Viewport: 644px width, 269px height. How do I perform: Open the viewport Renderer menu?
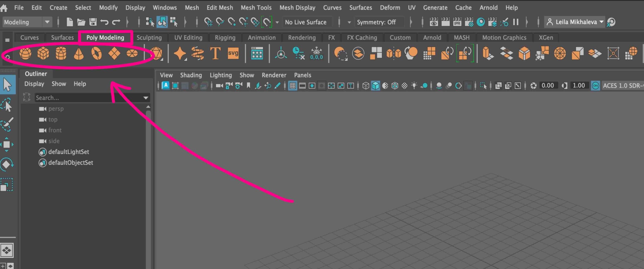pyautogui.click(x=274, y=75)
